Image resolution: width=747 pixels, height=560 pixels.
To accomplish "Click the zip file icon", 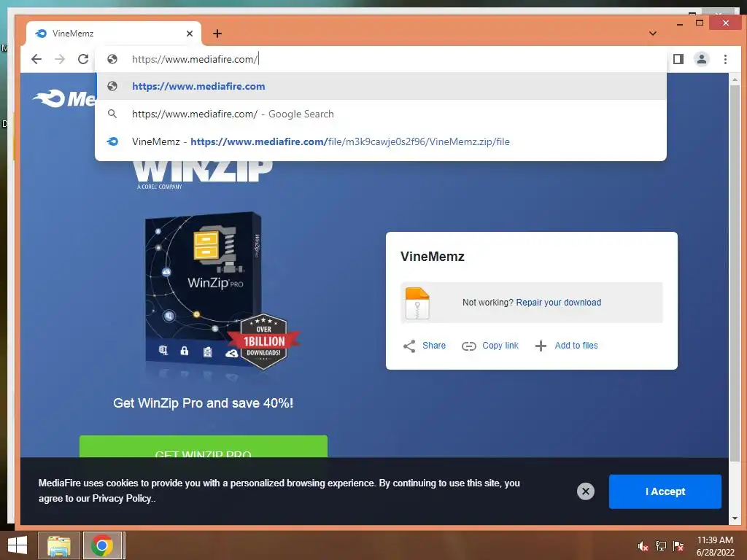I will click(417, 303).
